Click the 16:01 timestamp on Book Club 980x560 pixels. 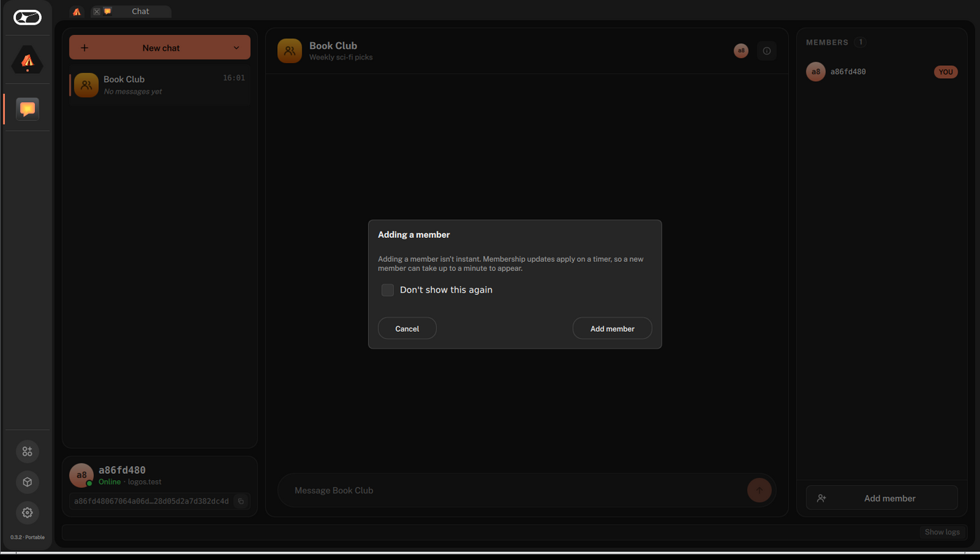point(234,78)
